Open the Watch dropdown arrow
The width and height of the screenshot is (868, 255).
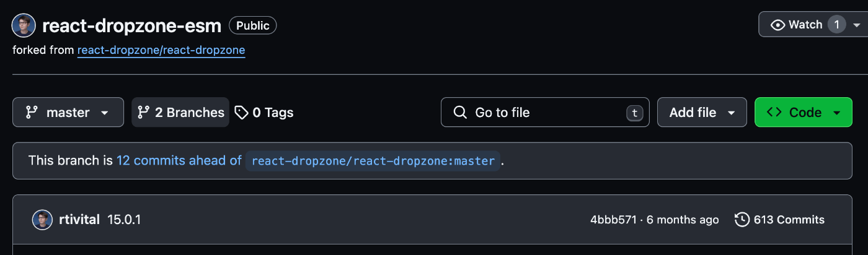856,25
